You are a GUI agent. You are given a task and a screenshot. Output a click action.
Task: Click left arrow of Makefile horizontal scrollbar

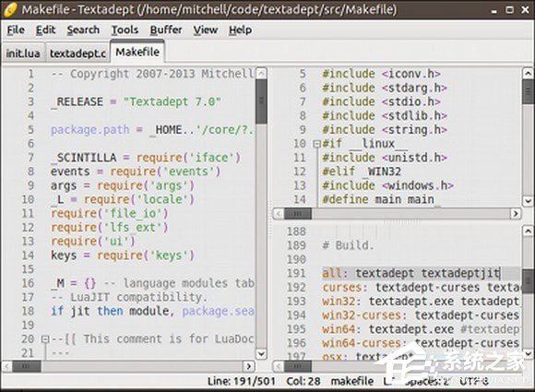[x=279, y=366]
